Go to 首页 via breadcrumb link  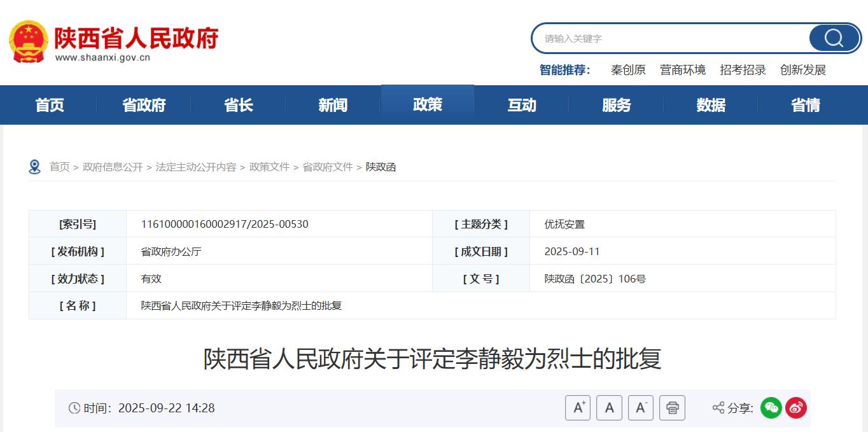pos(59,167)
